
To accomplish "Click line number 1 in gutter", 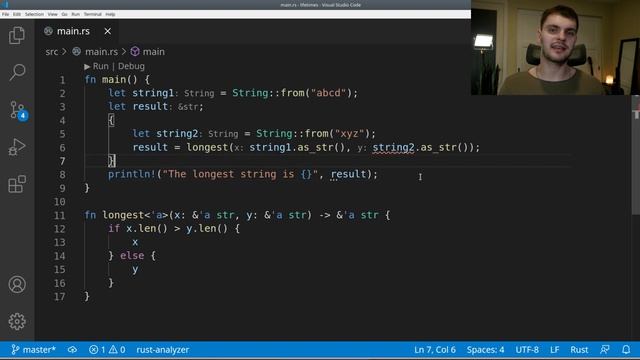I will pos(62,80).
